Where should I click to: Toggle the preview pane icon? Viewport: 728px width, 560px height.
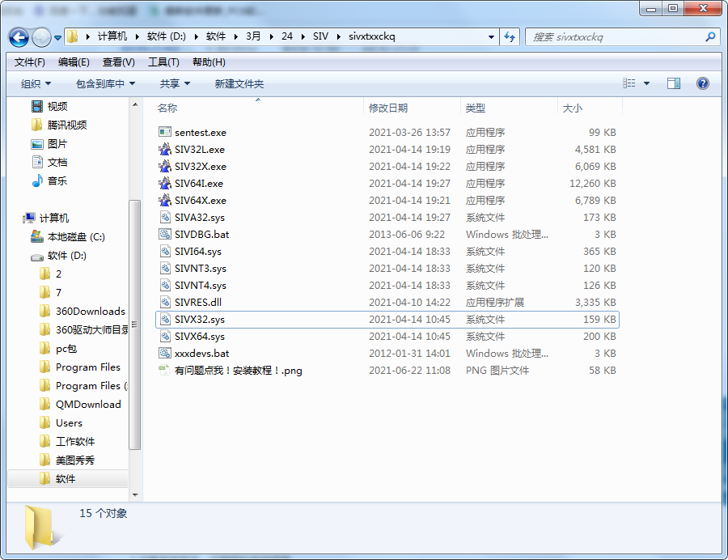pos(673,83)
